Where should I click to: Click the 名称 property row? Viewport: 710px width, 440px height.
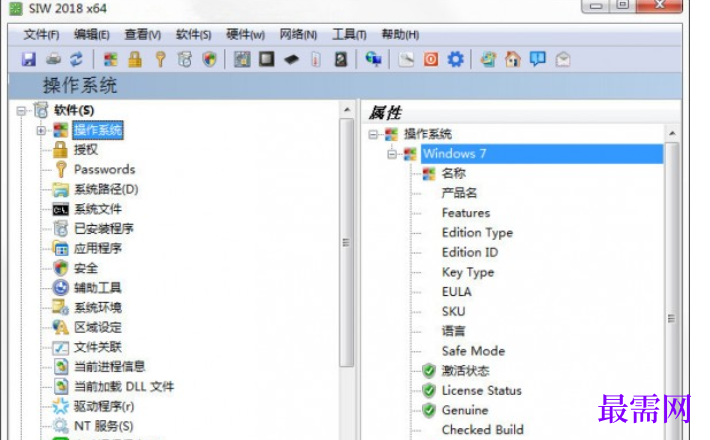454,173
